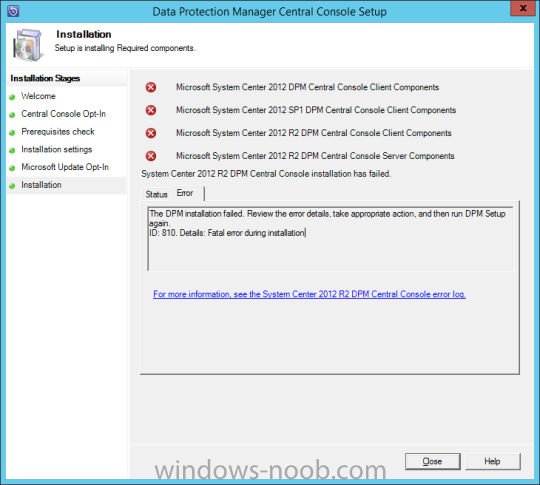The image size is (540, 485).
Task: Click the red error icon beside 2012 DPM Client Components
Action: tap(150, 87)
